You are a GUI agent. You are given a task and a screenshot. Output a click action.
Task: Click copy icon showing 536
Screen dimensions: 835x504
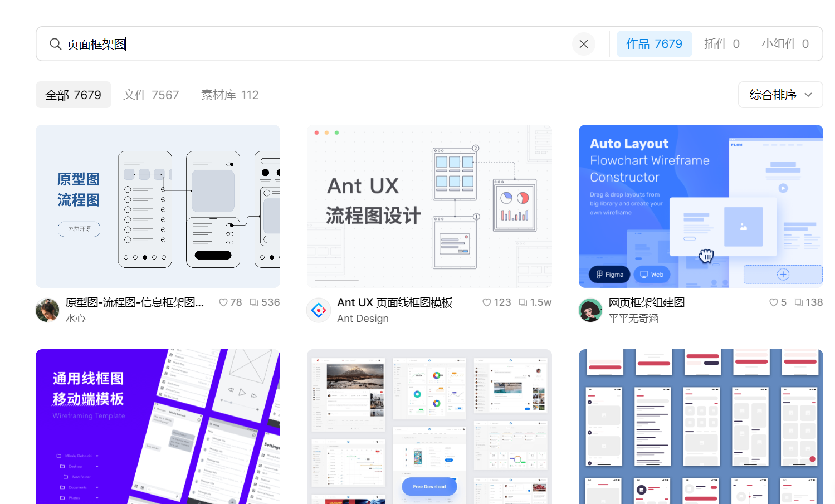coord(254,302)
